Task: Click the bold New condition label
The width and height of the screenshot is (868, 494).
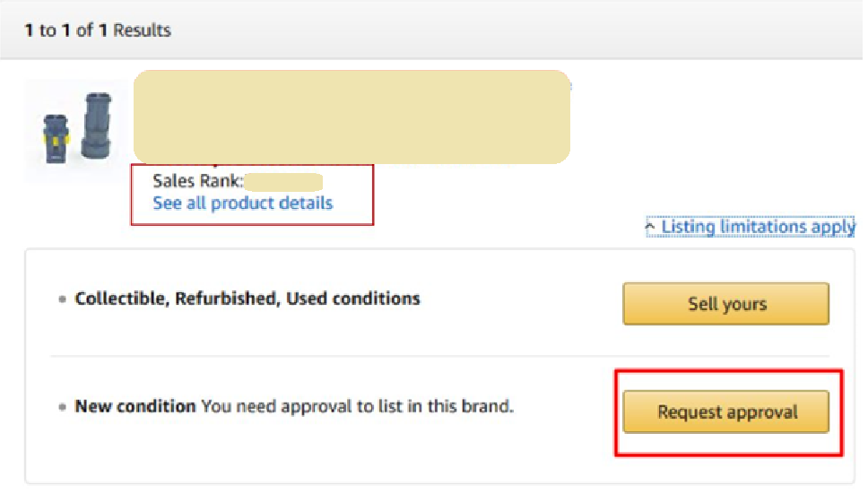Action: 135,406
